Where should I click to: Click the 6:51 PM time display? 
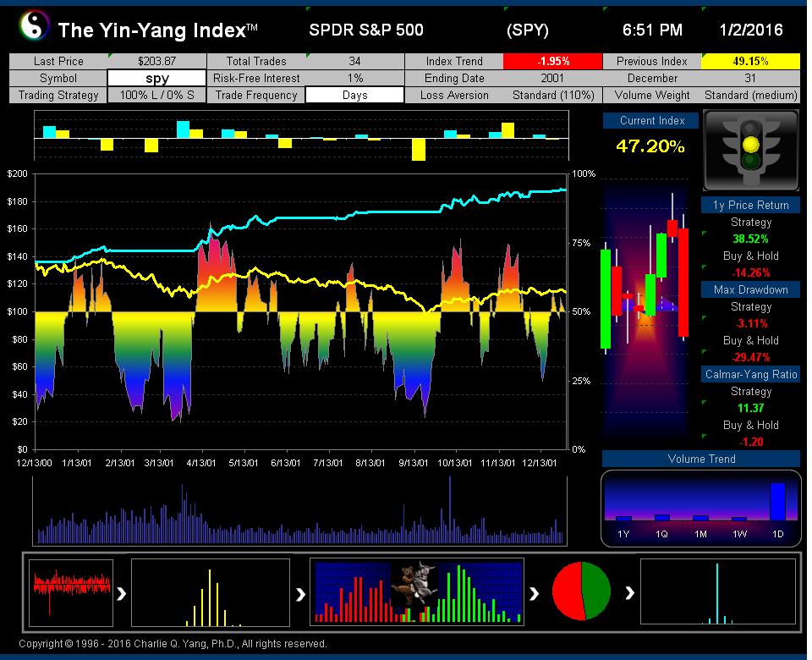(x=652, y=30)
